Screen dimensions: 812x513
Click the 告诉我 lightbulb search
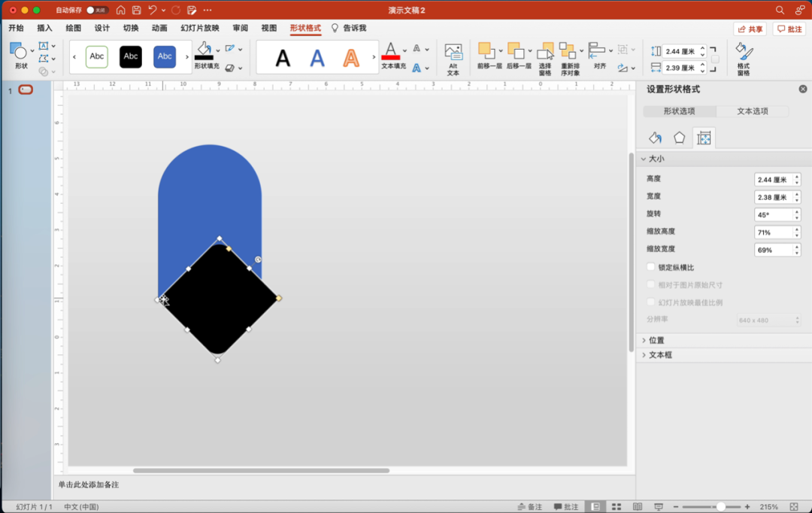point(349,28)
